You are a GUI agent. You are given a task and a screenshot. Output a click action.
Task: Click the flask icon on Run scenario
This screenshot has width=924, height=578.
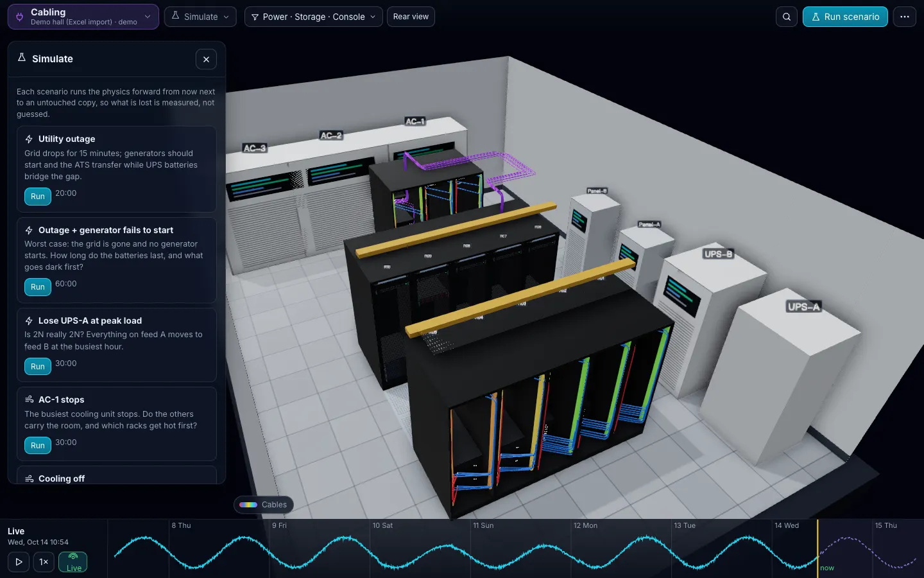[816, 17]
